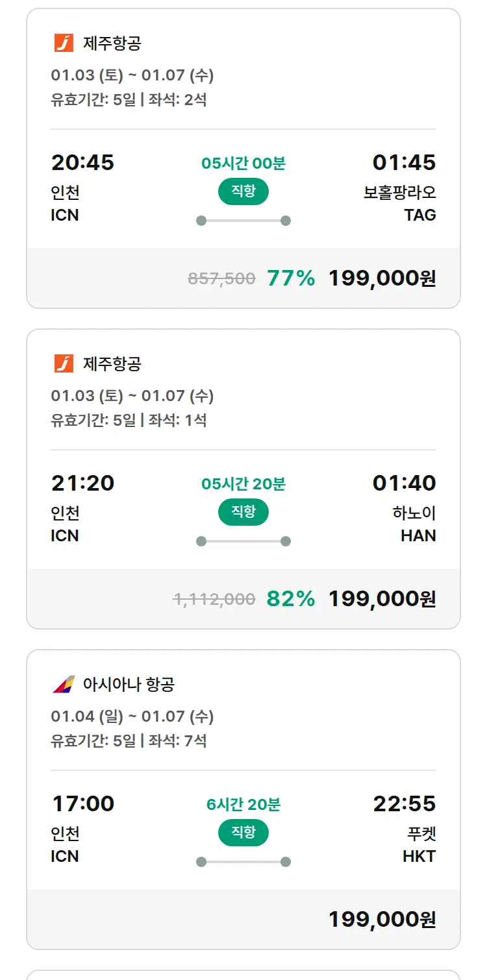This screenshot has width=487, height=980.
Task: Click 직항 badge on the Hanoi flight
Action: pos(243,512)
